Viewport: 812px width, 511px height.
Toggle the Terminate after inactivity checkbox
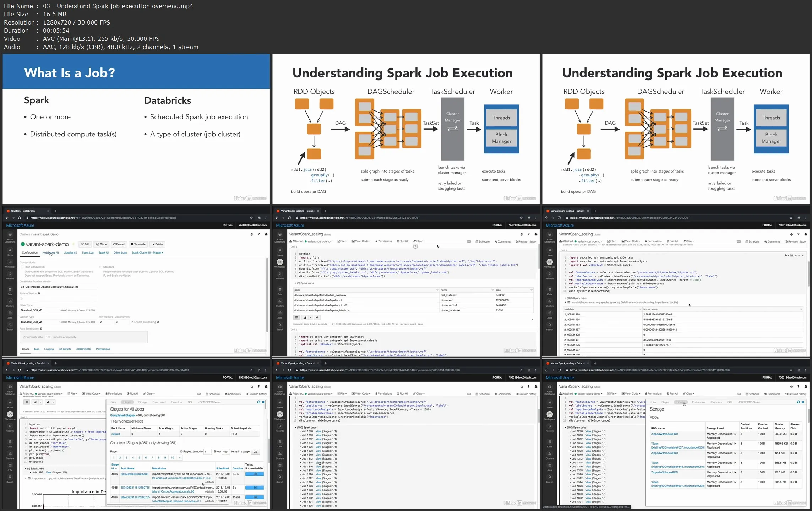pos(24,337)
